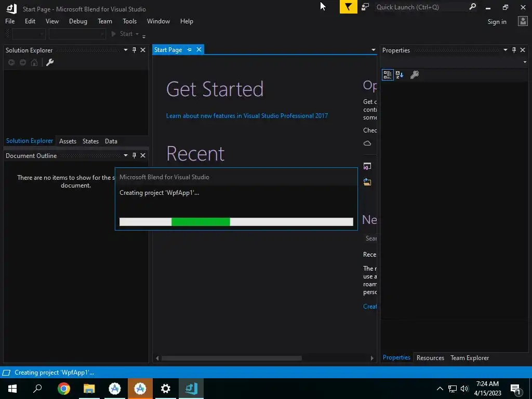Screen dimensions: 532x399
Task: Click the taskbar clock showing 7:24 AM
Action: point(487,389)
